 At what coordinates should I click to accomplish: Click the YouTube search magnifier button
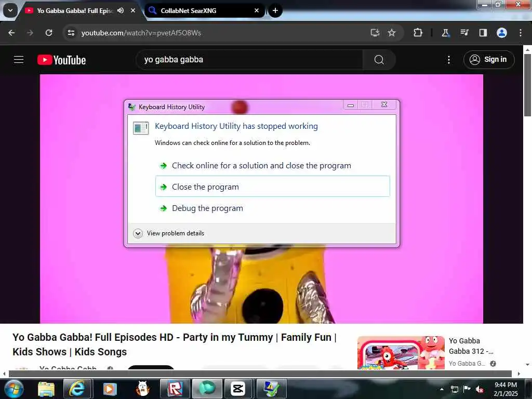pos(379,60)
